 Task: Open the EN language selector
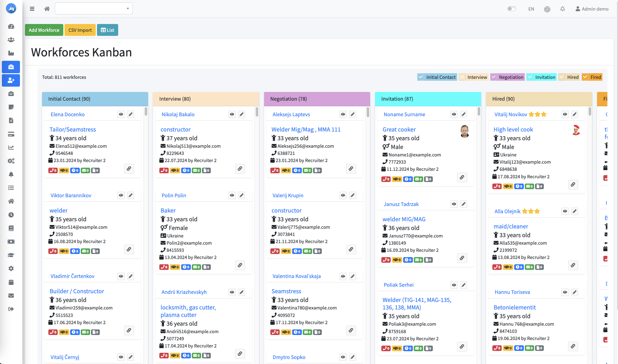pyautogui.click(x=531, y=9)
